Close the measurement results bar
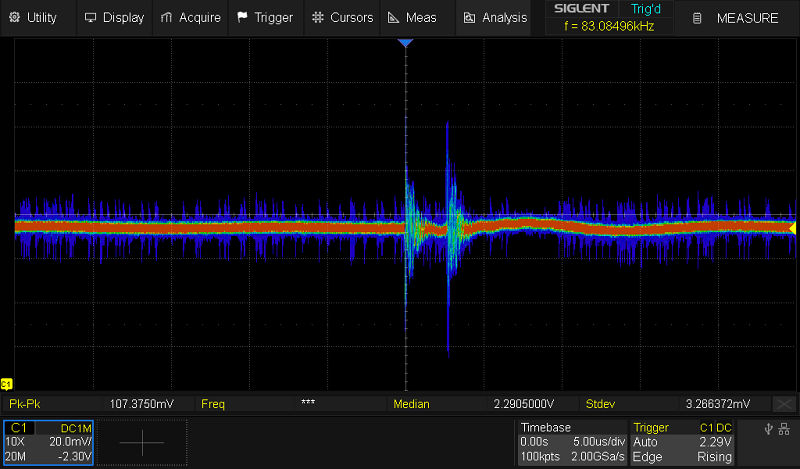 (786, 404)
